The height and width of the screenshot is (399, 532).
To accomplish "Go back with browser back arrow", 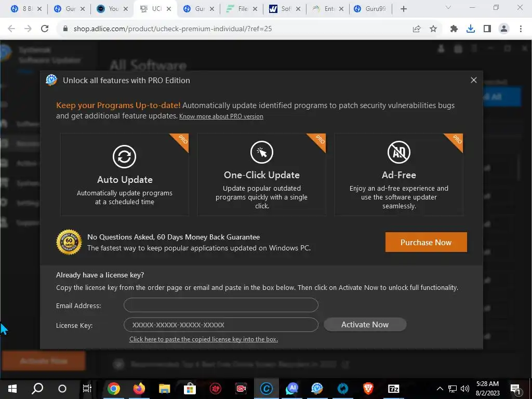I will click(x=11, y=29).
